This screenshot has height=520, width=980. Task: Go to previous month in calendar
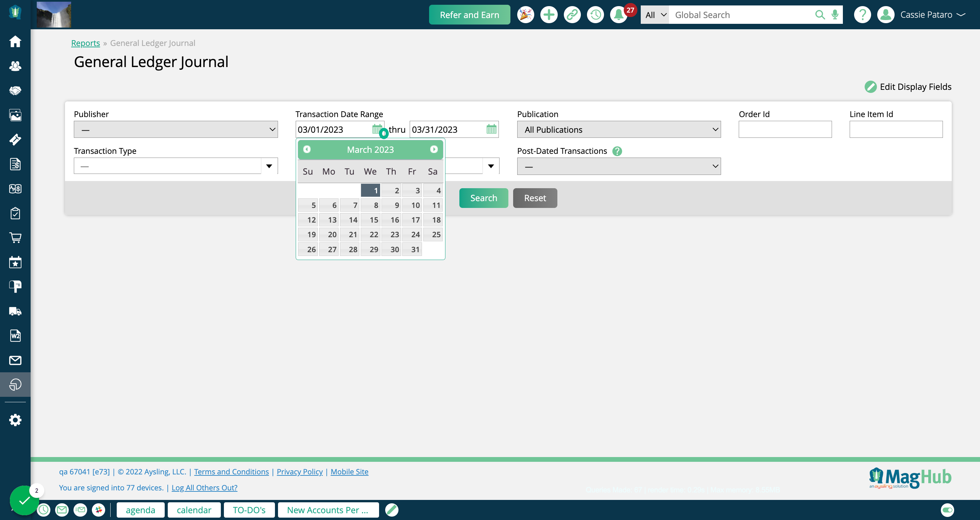307,149
